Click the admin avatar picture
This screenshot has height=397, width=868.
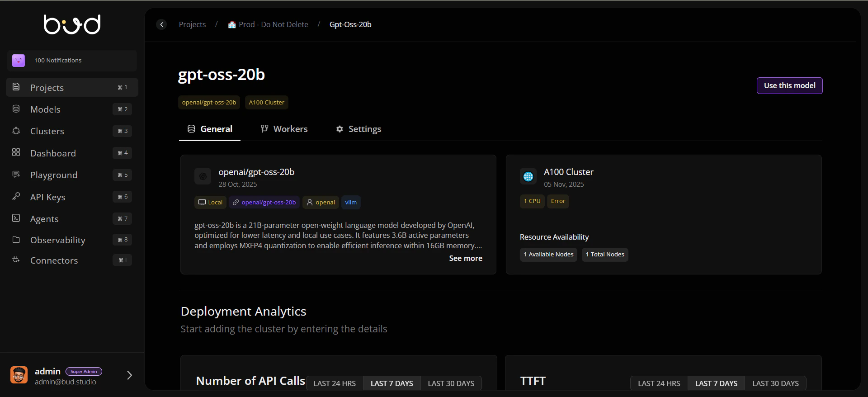[x=19, y=375]
